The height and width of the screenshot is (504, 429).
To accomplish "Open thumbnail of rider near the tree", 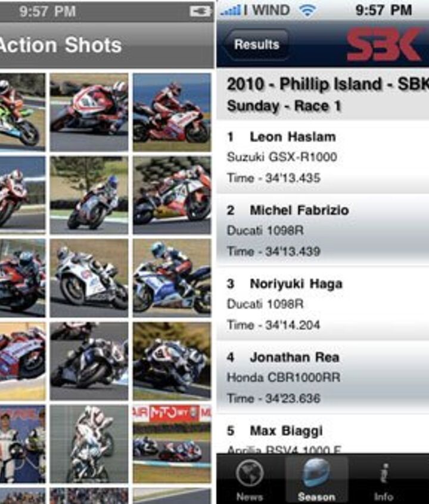I will (x=89, y=196).
